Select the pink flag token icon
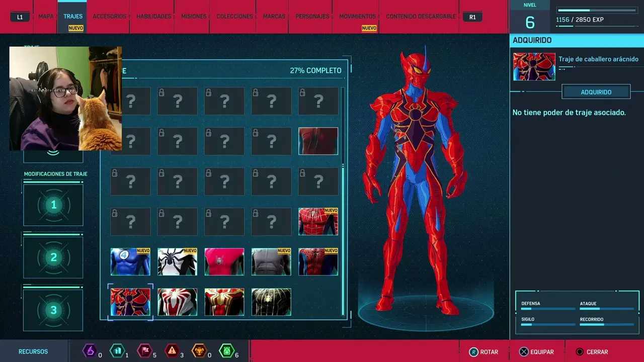 coord(145,350)
